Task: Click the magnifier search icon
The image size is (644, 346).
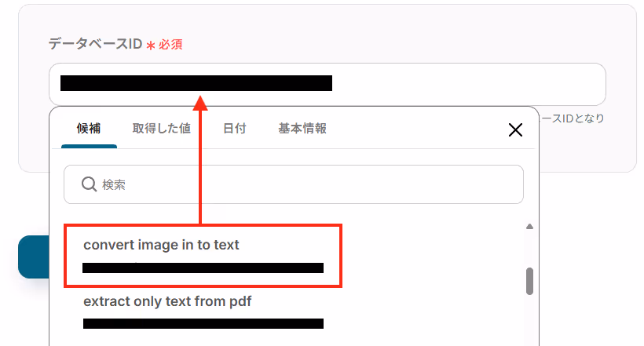Action: tap(89, 184)
